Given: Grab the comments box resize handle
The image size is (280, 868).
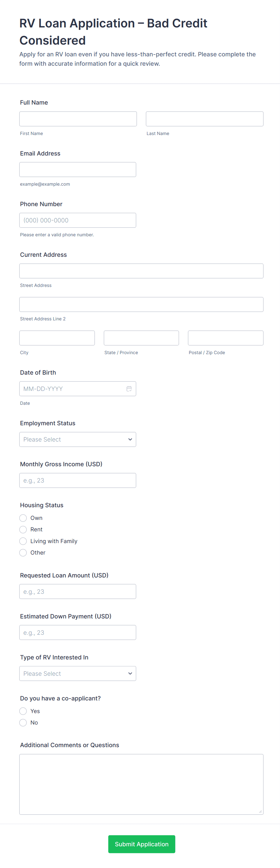Looking at the screenshot, I should coord(260,811).
